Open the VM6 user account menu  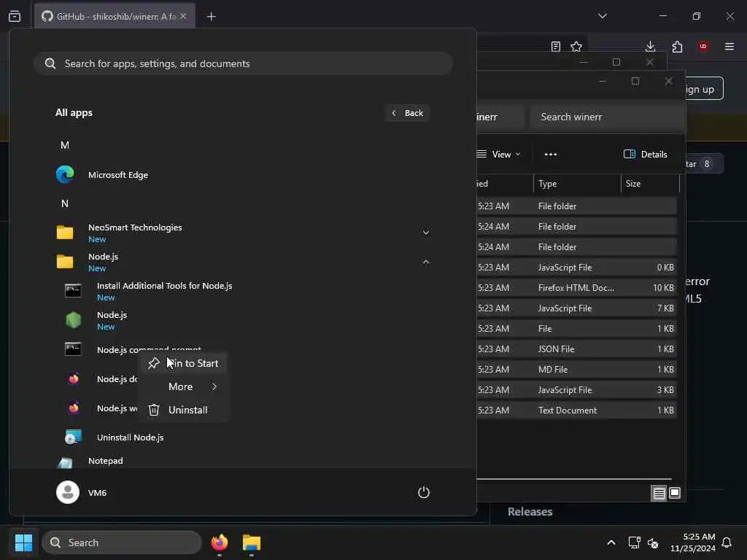click(82, 492)
